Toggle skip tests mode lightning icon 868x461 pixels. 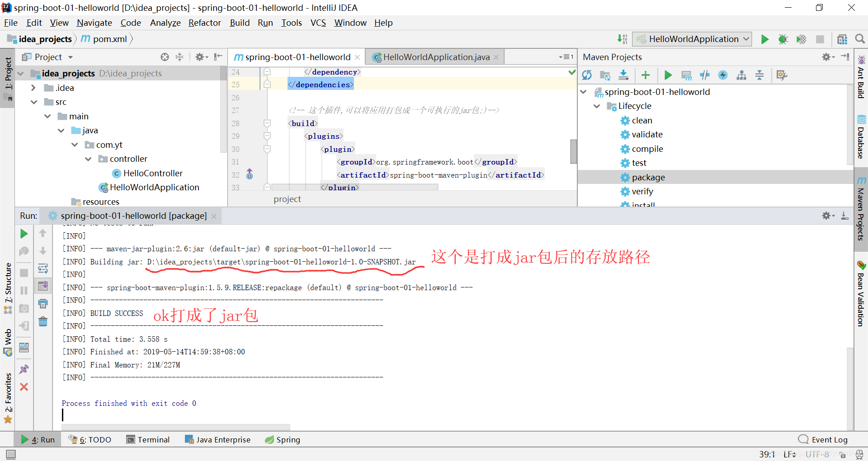pos(723,75)
